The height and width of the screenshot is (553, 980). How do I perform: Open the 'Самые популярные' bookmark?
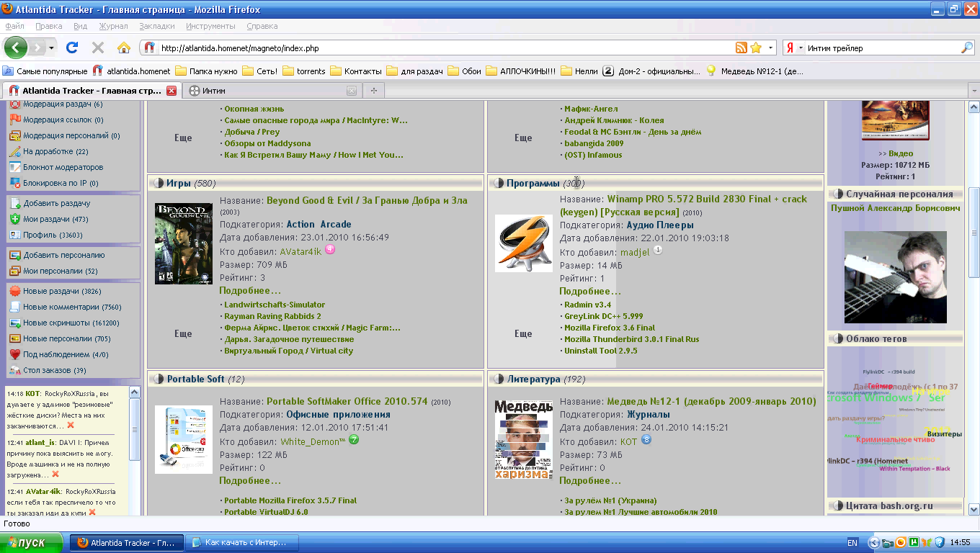tap(45, 71)
